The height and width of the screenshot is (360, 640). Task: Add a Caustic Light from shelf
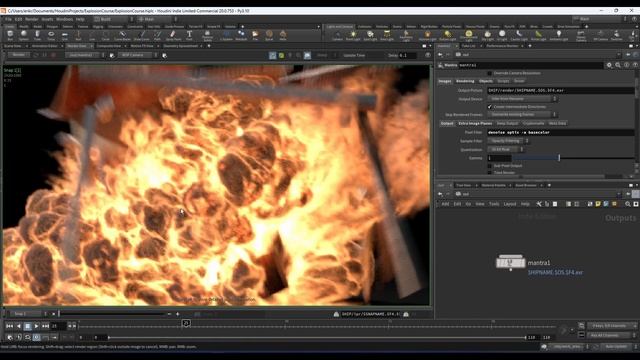pos(519,36)
